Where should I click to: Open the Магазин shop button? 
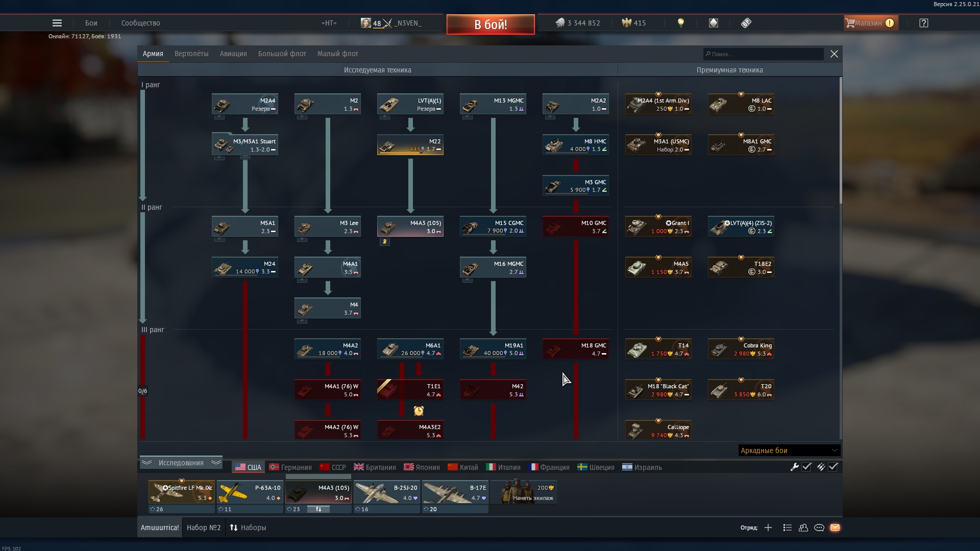click(x=871, y=23)
